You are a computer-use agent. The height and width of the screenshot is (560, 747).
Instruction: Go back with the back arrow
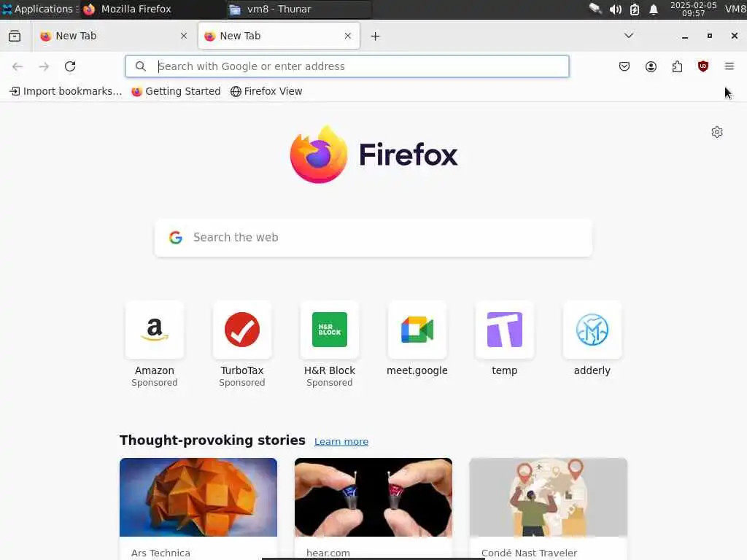[x=18, y=66]
